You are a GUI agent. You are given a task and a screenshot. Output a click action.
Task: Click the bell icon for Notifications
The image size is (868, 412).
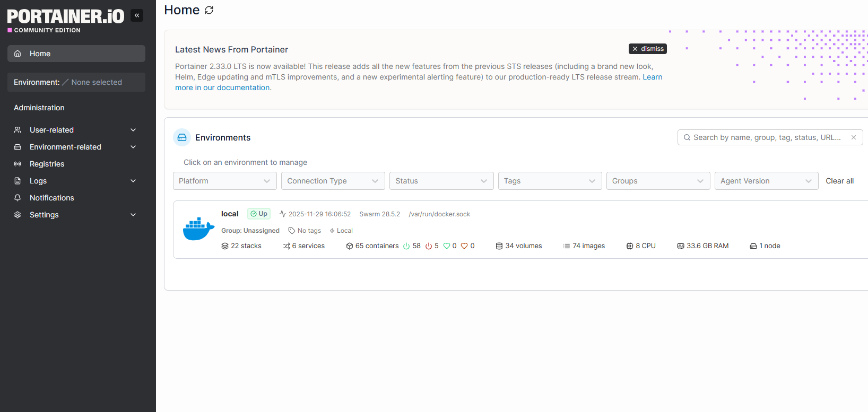point(18,198)
